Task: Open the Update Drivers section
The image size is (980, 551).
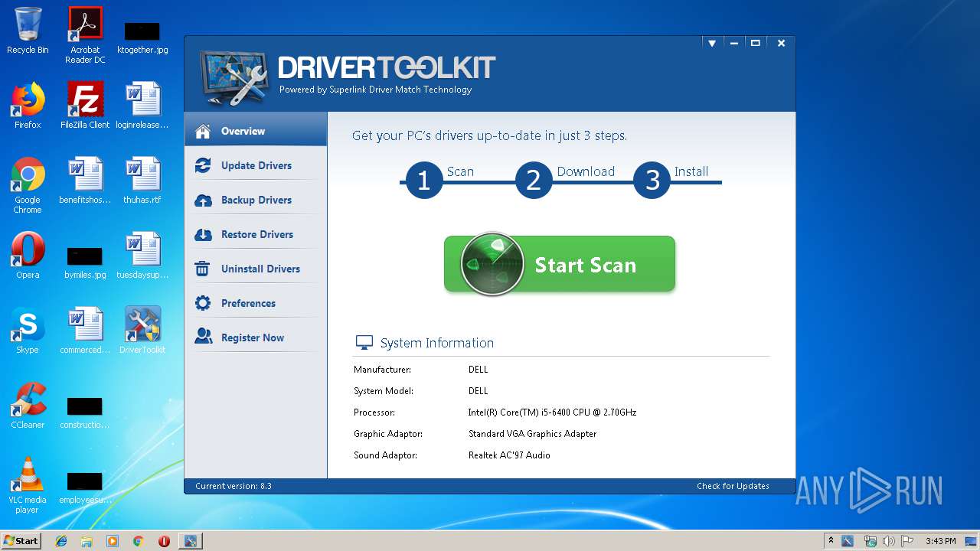Action: tap(256, 165)
